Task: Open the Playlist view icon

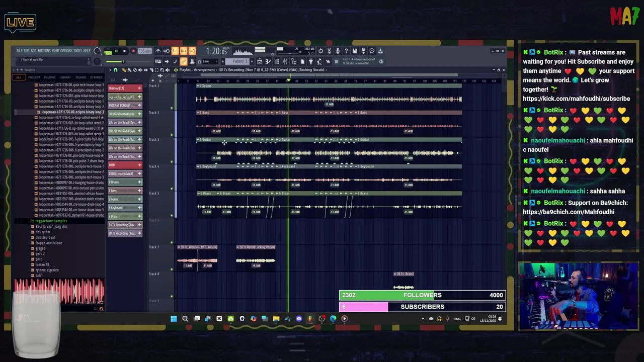Action: coord(260,61)
